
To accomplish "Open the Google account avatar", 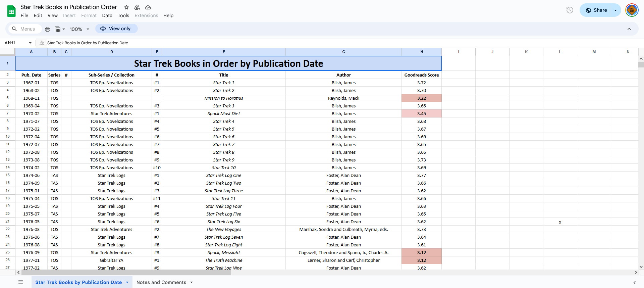I will (x=632, y=10).
